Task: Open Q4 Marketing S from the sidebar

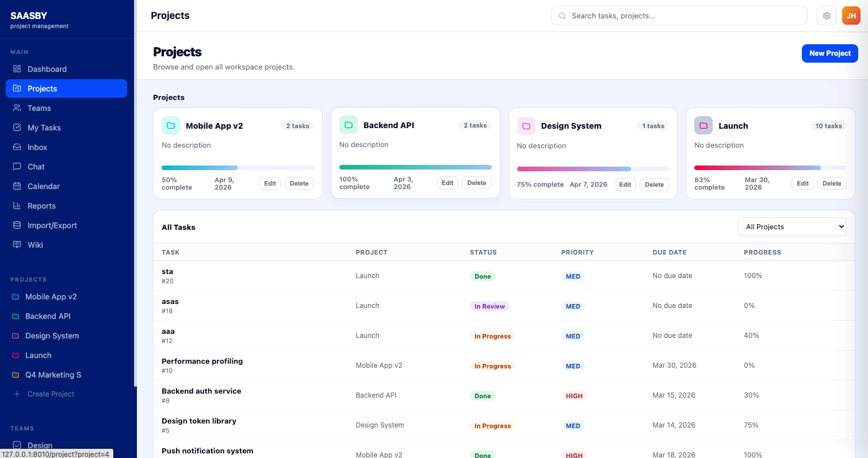Action: tap(53, 375)
